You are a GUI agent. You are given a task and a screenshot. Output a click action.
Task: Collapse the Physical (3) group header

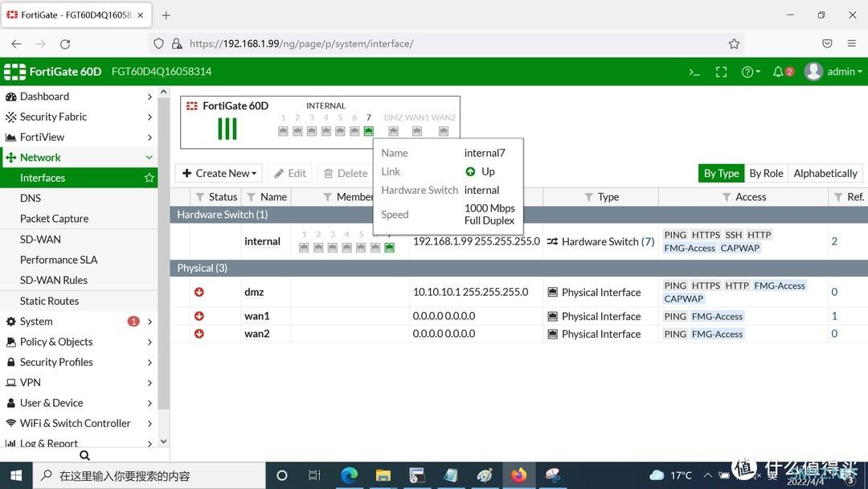click(x=518, y=268)
